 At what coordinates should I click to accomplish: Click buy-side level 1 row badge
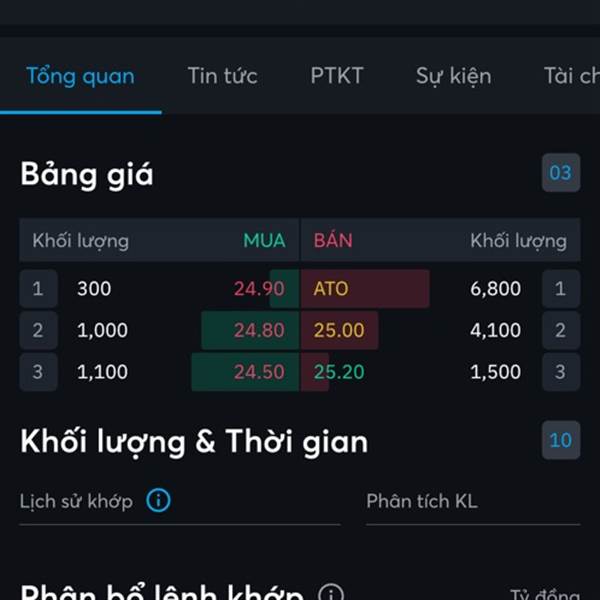[38, 289]
